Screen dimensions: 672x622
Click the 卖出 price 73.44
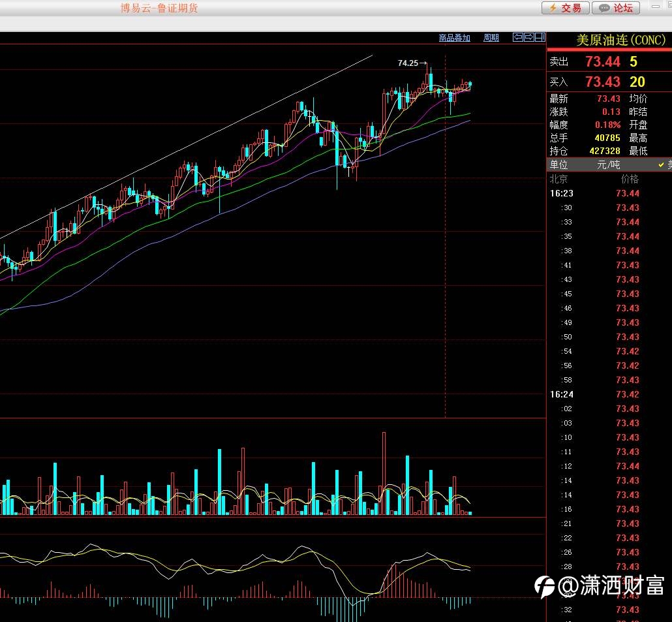point(603,62)
